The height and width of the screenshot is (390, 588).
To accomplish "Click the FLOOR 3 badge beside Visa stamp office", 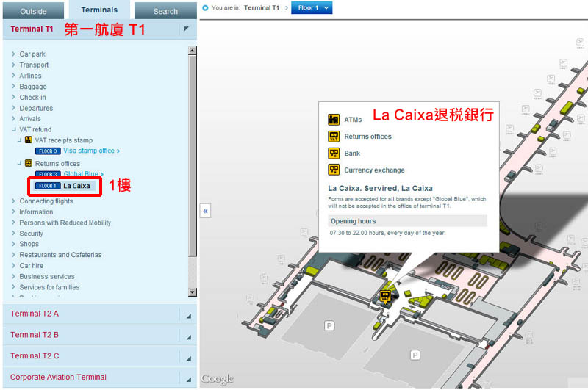I will (48, 151).
